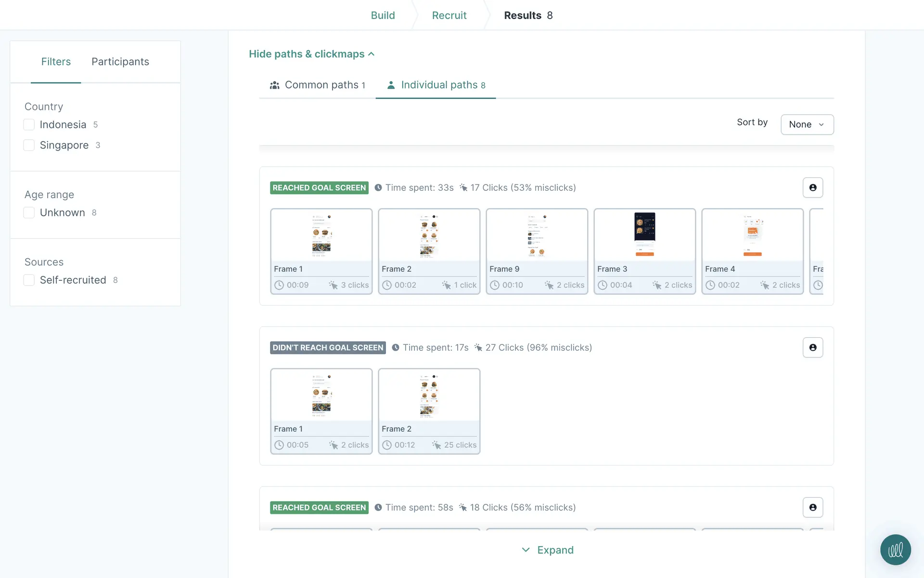
Task: Open the Sort by None dropdown
Action: (807, 124)
